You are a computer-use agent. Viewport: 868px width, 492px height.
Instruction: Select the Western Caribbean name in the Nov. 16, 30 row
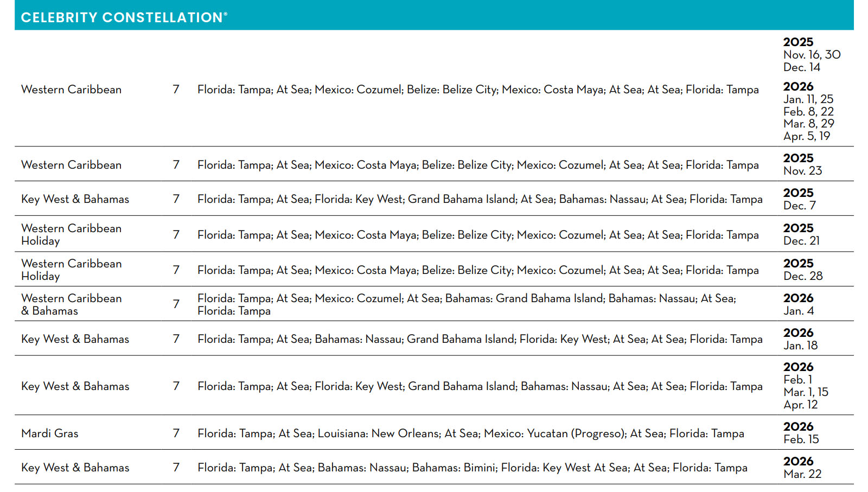[x=71, y=90]
